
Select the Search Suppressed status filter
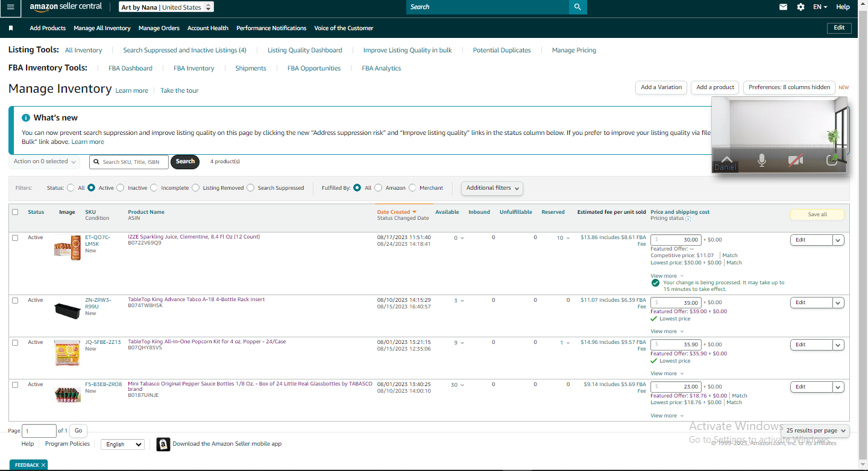tap(251, 188)
